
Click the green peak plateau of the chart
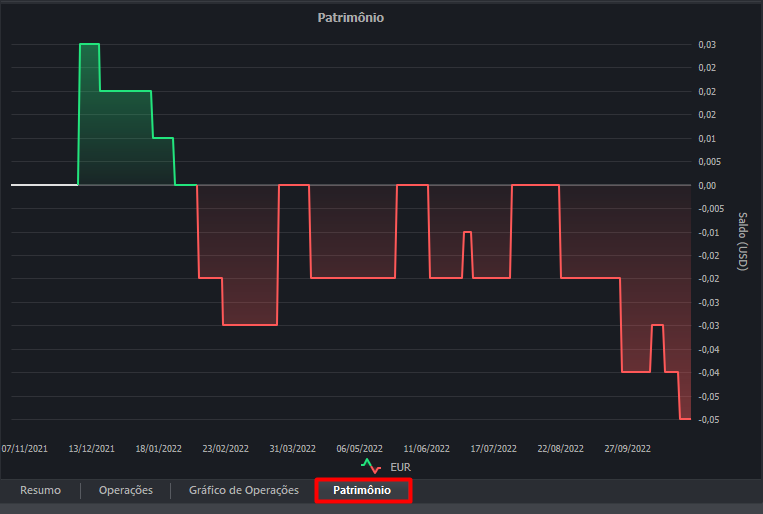pos(89,44)
